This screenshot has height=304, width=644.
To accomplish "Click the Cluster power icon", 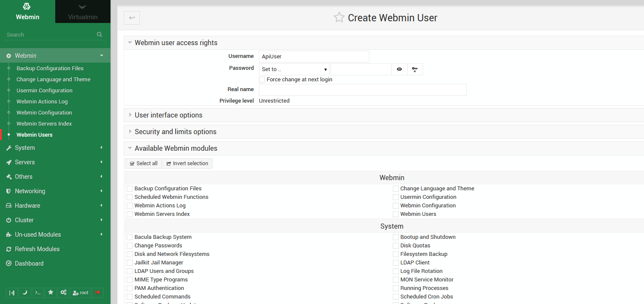I will (x=9, y=220).
